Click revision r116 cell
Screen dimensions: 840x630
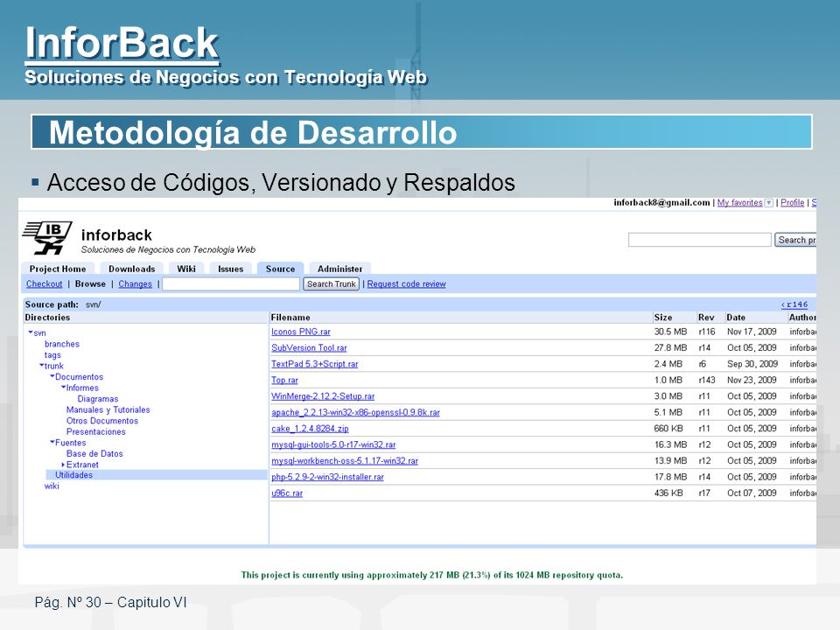click(707, 332)
